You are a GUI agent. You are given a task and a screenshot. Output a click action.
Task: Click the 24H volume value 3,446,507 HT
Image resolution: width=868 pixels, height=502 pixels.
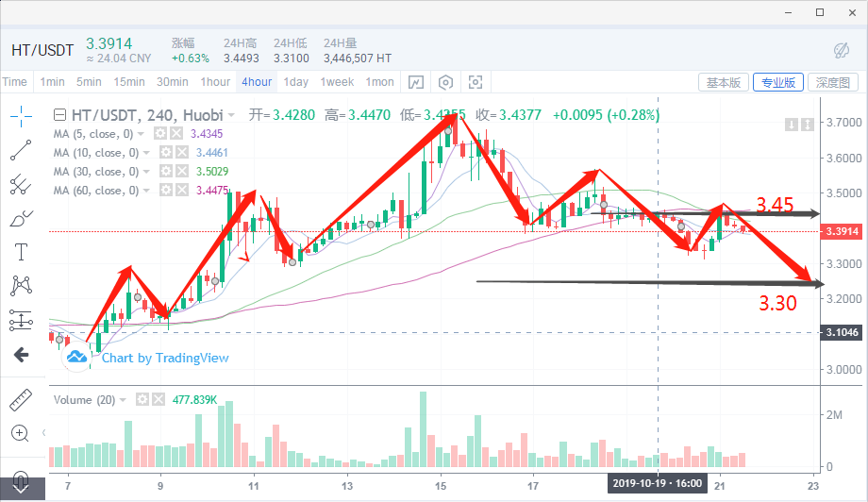pos(358,59)
